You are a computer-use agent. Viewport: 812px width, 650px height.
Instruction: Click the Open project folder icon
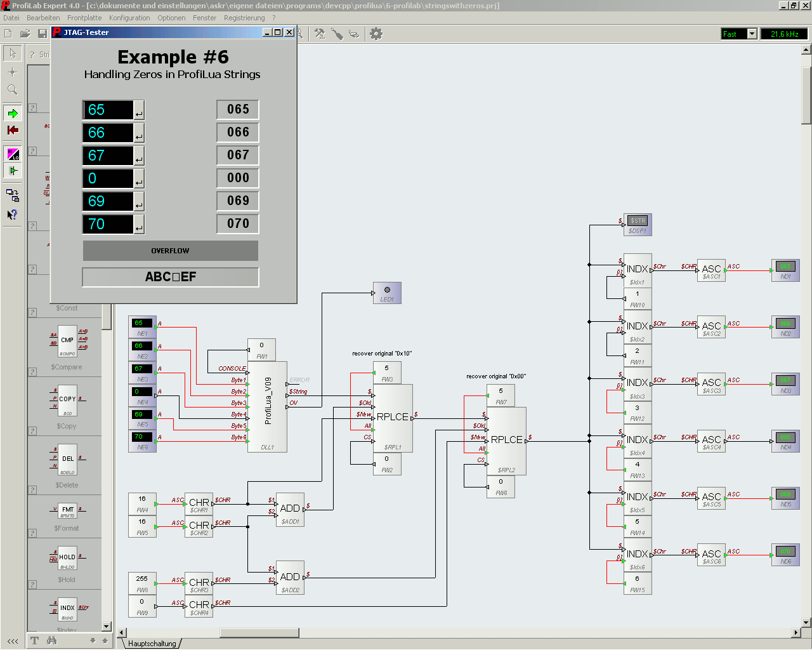point(25,34)
